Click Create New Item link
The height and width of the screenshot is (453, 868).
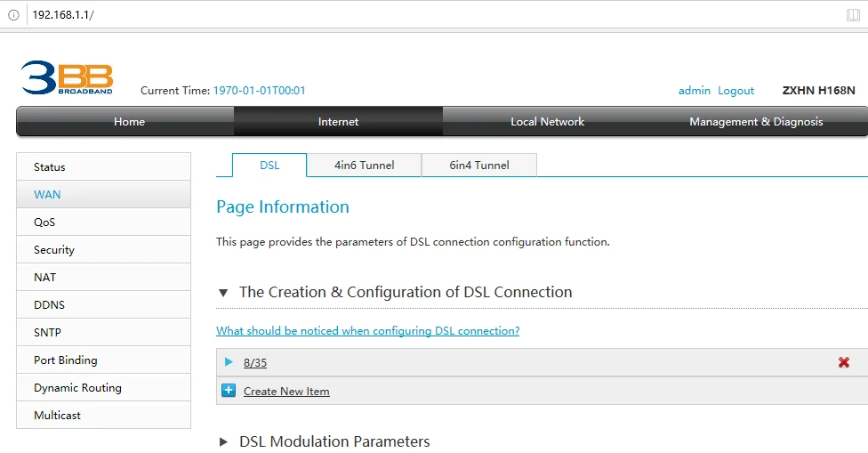click(x=286, y=392)
